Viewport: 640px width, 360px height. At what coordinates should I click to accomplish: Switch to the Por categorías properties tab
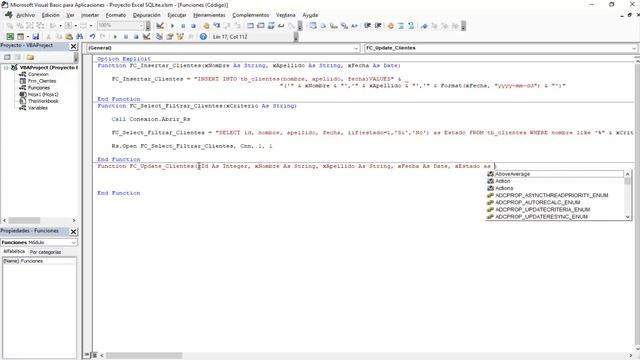tap(45, 252)
